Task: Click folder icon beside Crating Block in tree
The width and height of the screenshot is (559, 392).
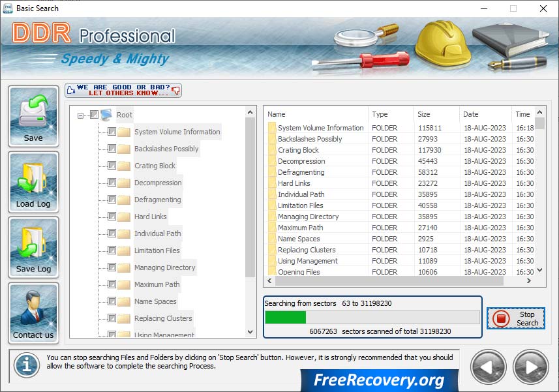Action: tap(124, 166)
